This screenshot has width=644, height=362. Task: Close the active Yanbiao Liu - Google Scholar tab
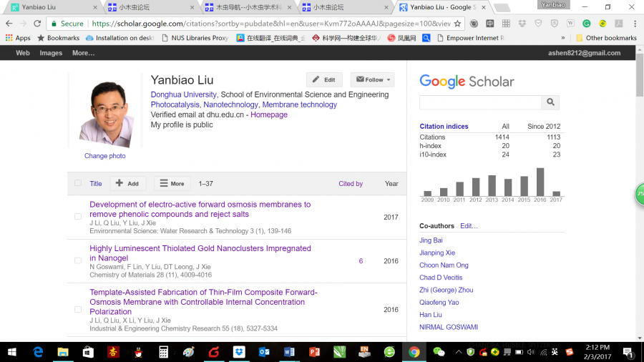484,7
